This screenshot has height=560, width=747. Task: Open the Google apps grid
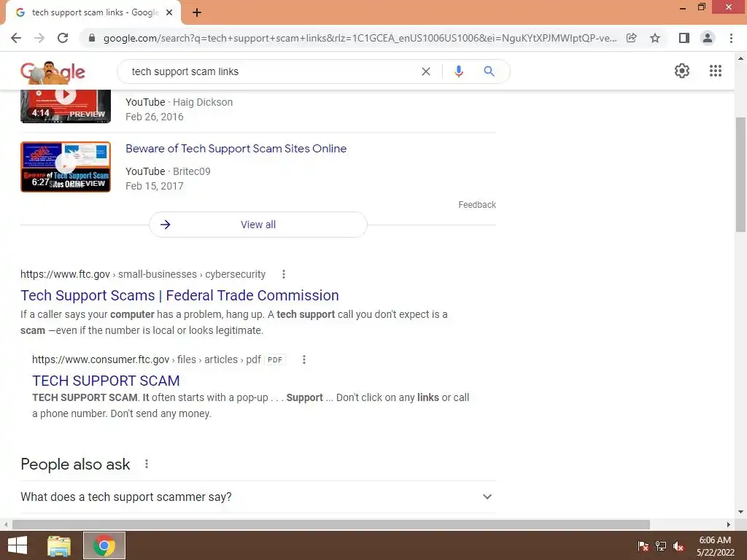tap(716, 71)
